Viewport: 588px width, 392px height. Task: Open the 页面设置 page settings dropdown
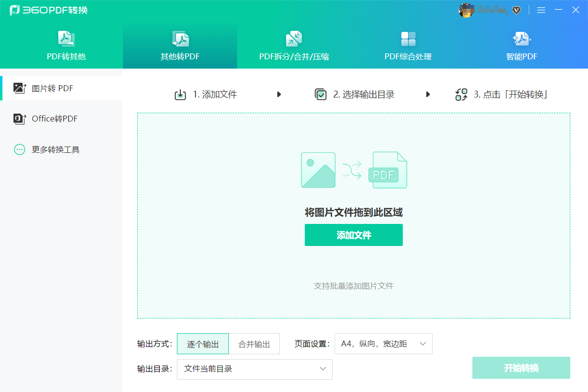pos(384,343)
